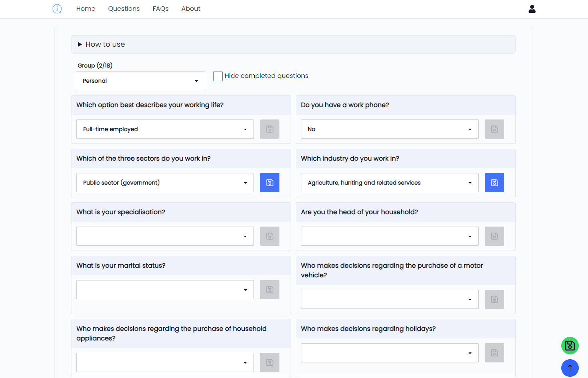Click the info logo icon in navbar
Viewport: 588px width, 378px height.
tap(57, 9)
